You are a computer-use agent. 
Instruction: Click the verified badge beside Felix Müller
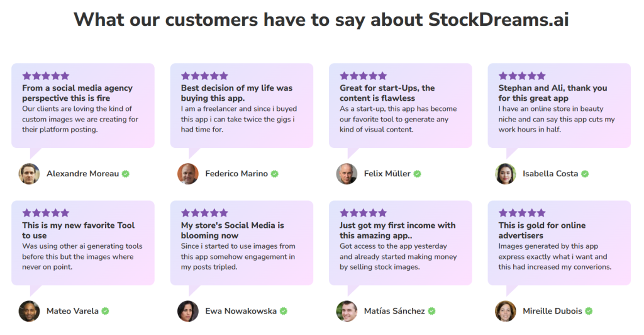point(418,174)
